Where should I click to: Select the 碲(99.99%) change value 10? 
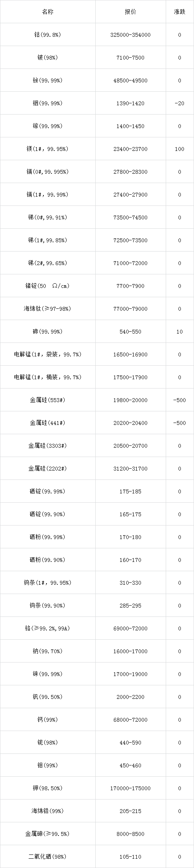point(180,332)
